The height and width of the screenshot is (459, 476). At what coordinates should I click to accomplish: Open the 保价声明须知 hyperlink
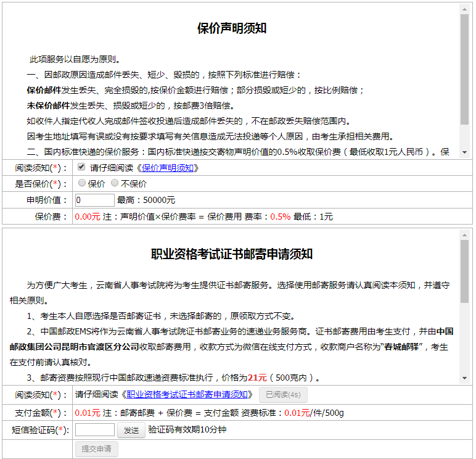tap(168, 168)
